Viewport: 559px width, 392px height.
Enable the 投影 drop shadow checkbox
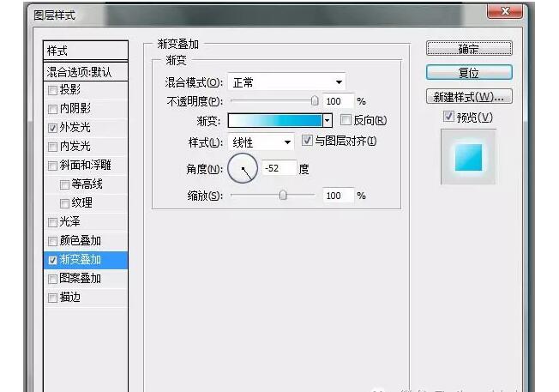coord(52,90)
